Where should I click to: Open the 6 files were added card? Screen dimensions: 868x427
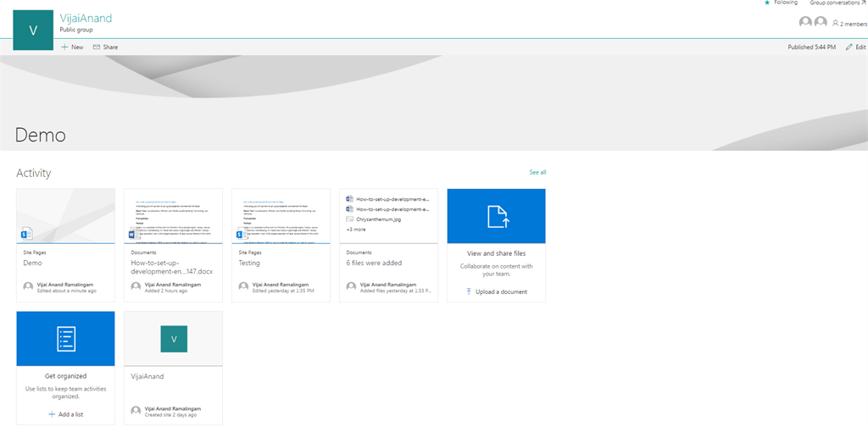click(x=374, y=263)
